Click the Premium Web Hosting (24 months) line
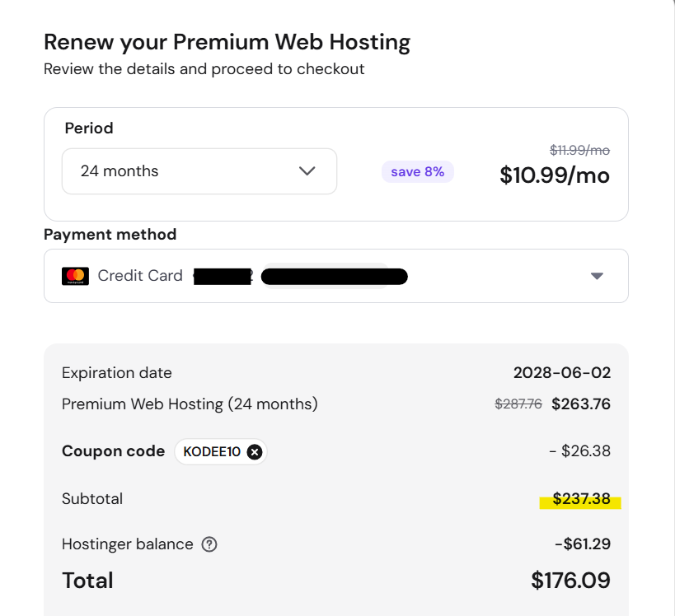 point(190,404)
